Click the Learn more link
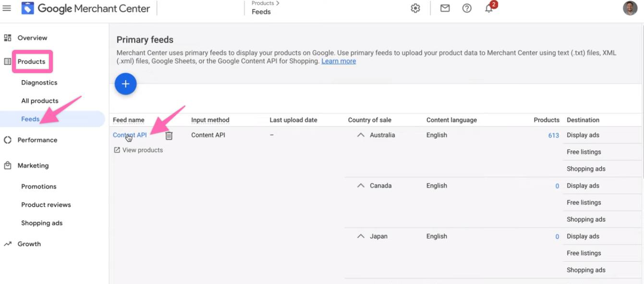Screen dimensions: 644x284 pyautogui.click(x=339, y=62)
